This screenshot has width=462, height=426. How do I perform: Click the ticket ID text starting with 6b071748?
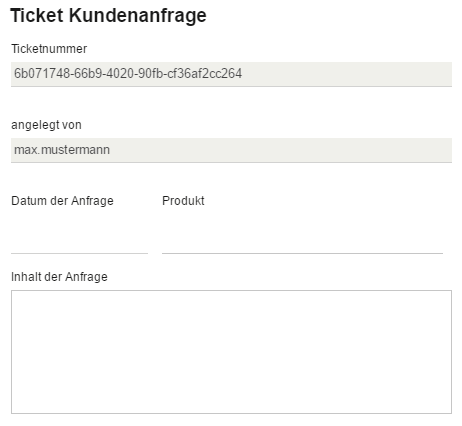128,74
